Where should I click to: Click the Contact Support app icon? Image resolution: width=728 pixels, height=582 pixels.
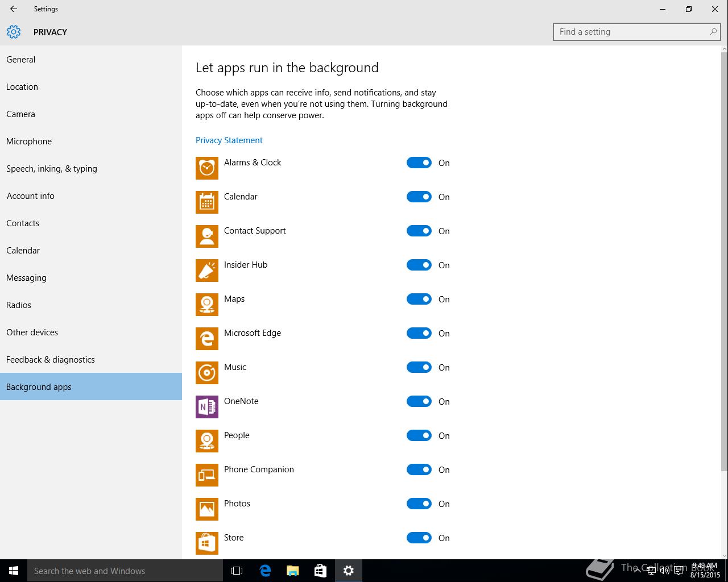point(207,236)
